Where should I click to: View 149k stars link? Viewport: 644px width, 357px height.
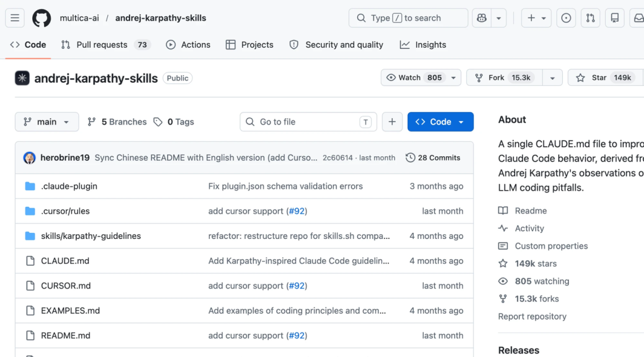tap(527, 264)
